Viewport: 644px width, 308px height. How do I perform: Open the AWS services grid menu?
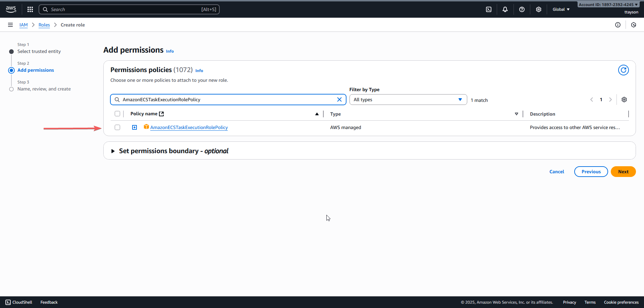(x=30, y=9)
